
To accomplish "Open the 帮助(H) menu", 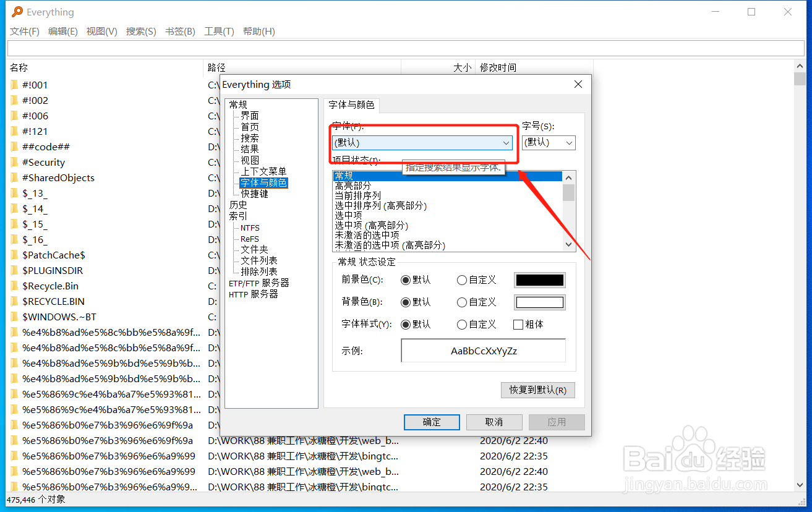I will 259,32.
